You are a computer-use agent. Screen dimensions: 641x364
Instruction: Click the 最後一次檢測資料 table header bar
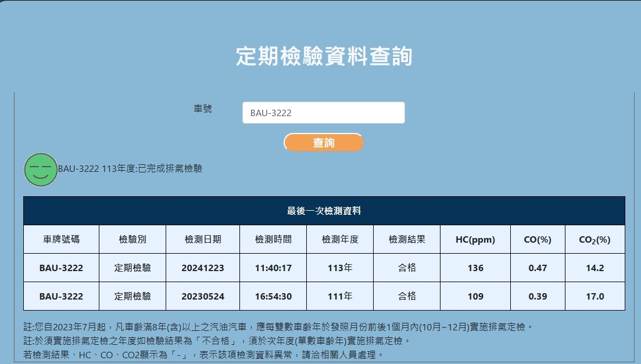(324, 211)
